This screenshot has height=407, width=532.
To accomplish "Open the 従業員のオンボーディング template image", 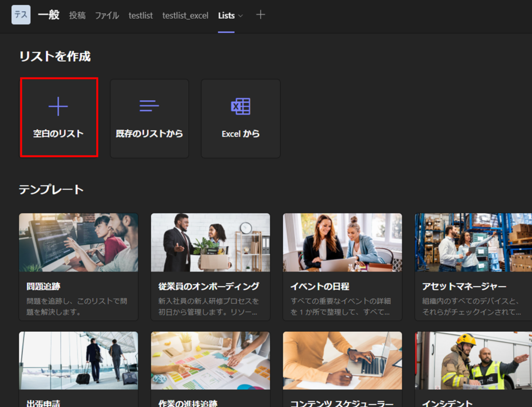I will (210, 242).
